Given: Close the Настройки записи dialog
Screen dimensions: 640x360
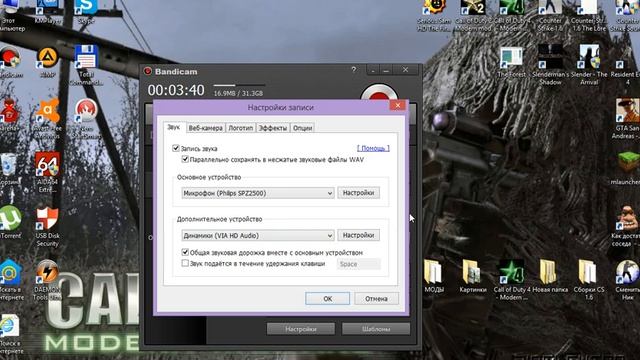Looking at the screenshot, I should (398, 106).
